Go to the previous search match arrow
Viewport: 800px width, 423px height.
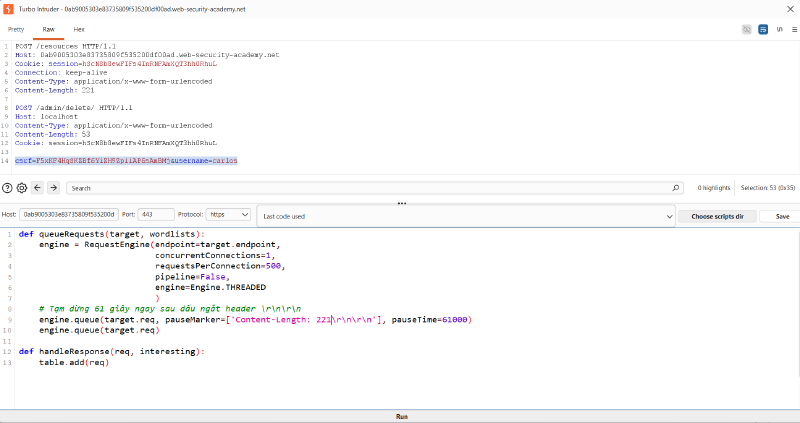pos(37,188)
